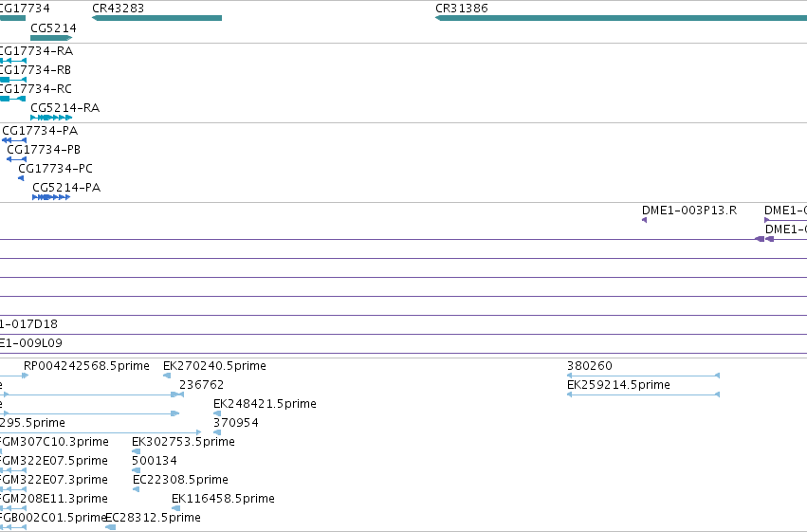The height and width of the screenshot is (532, 807).
Task: Select the DME1-003P13.R purple arrow marker
Action: point(644,220)
